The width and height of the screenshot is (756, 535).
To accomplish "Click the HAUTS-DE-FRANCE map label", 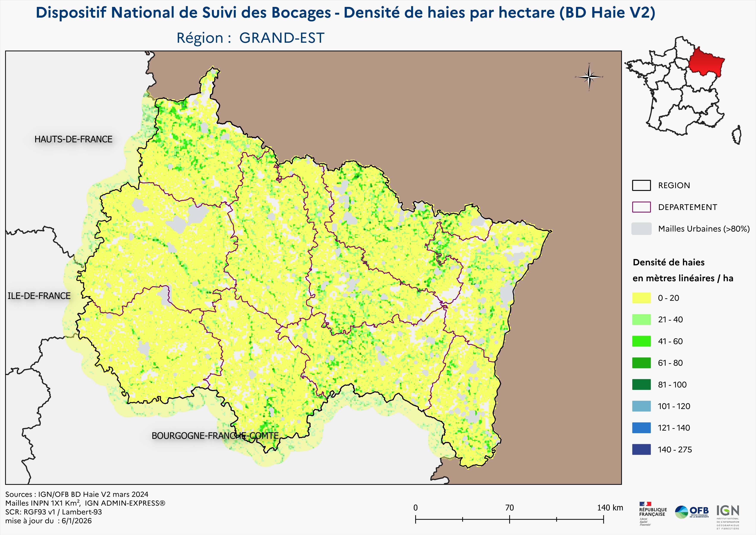I will point(74,139).
